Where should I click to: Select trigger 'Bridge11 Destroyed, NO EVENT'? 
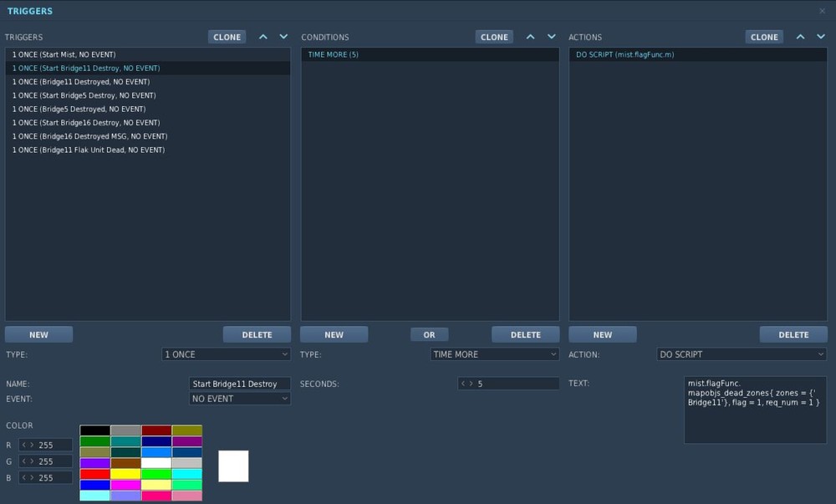tap(148, 82)
